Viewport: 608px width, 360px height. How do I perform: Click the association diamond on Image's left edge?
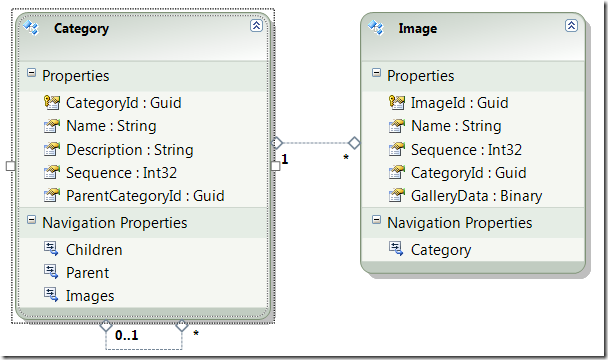coord(354,143)
